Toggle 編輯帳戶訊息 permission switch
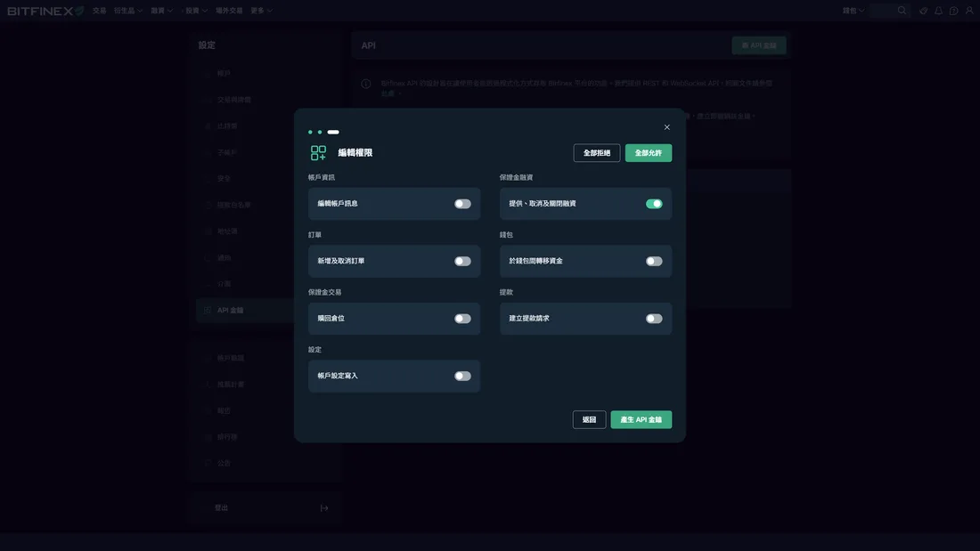This screenshot has height=551, width=980. 462,204
